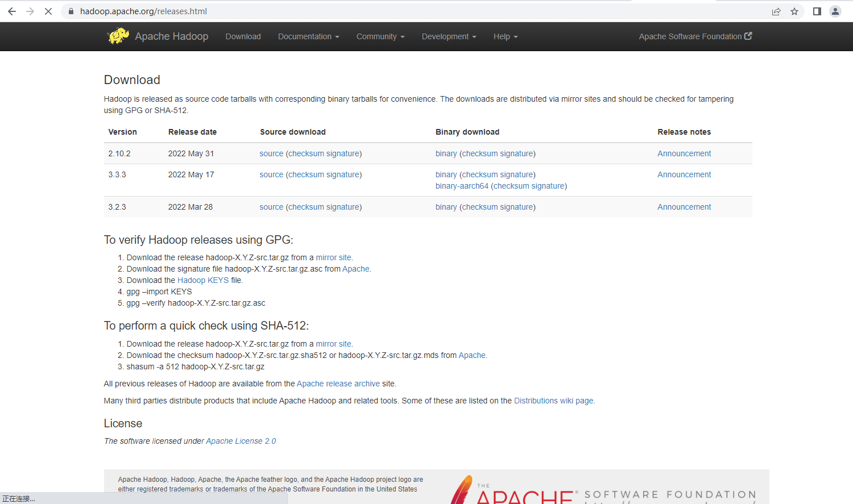Image resolution: width=853 pixels, height=504 pixels.
Task: Stop page loading with X button
Action: (48, 11)
